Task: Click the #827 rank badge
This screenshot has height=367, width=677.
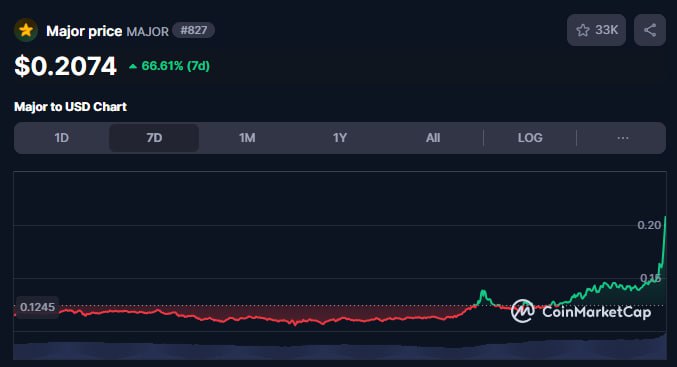Action: tap(193, 30)
